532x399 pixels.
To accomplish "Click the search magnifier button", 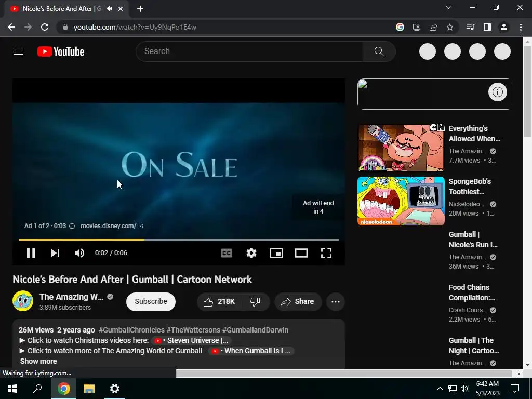I will point(379,51).
